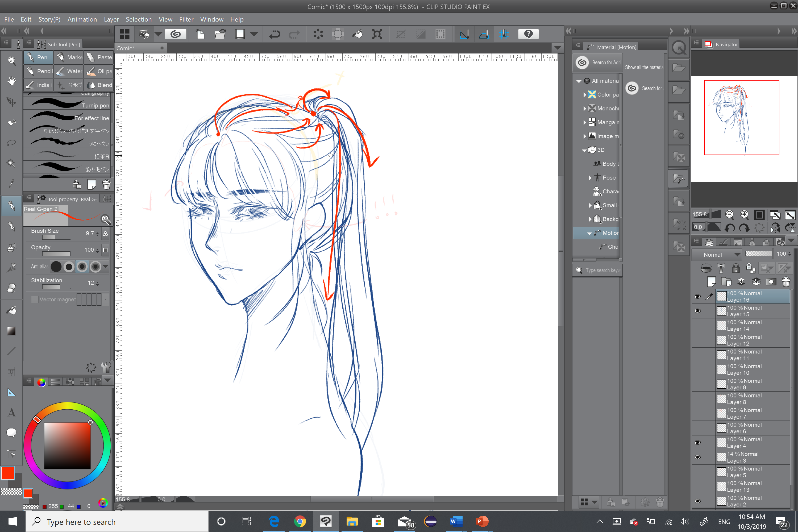Viewport: 798px width, 532px height.
Task: Expand the Color pattern material folder
Action: pos(585,95)
